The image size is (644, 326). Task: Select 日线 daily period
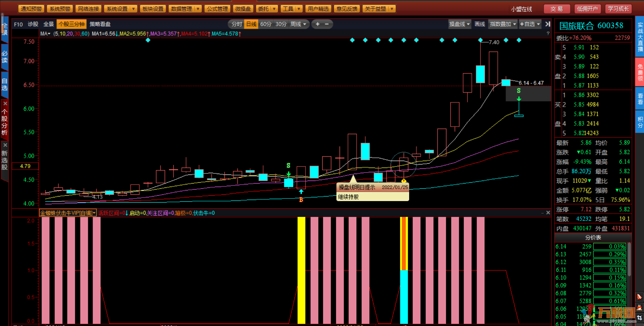251,24
